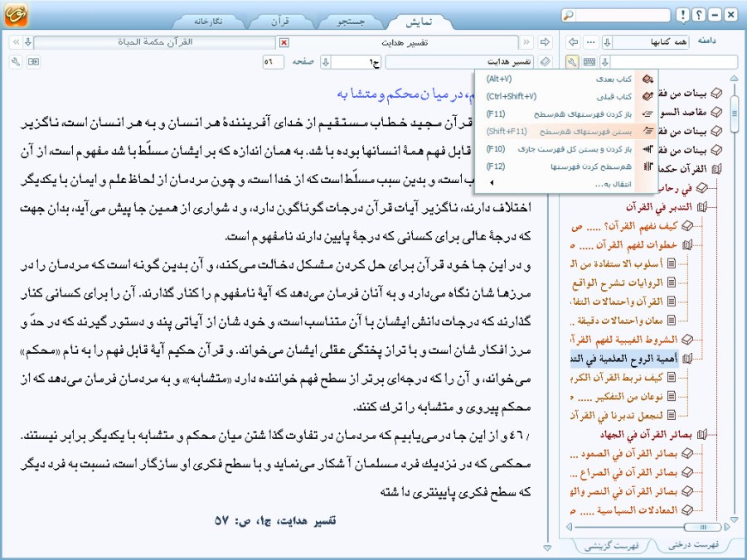Open the on-screen keyboard icon
747x560 pixels.
coord(589,61)
